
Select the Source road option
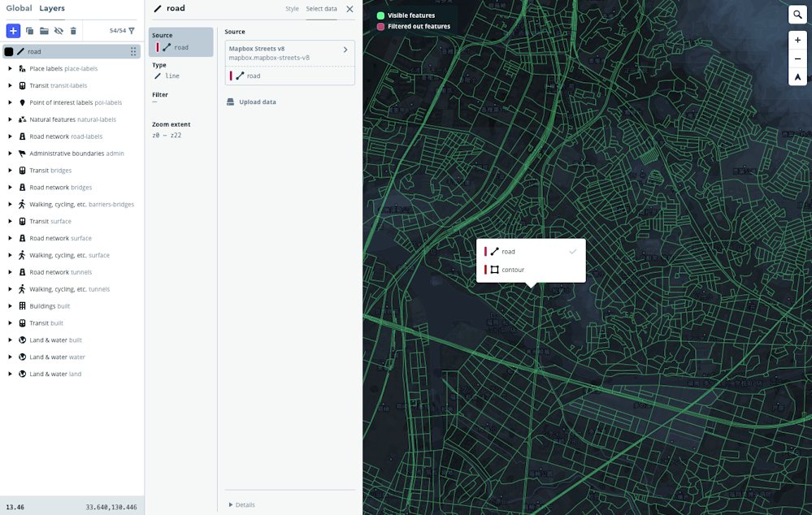[x=180, y=42]
